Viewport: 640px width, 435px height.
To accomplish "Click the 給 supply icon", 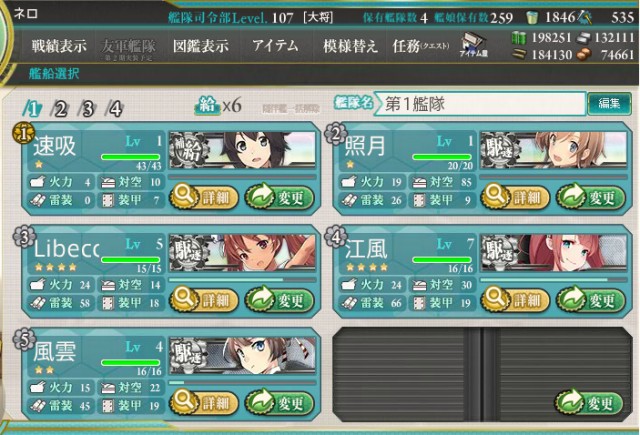I will (207, 105).
